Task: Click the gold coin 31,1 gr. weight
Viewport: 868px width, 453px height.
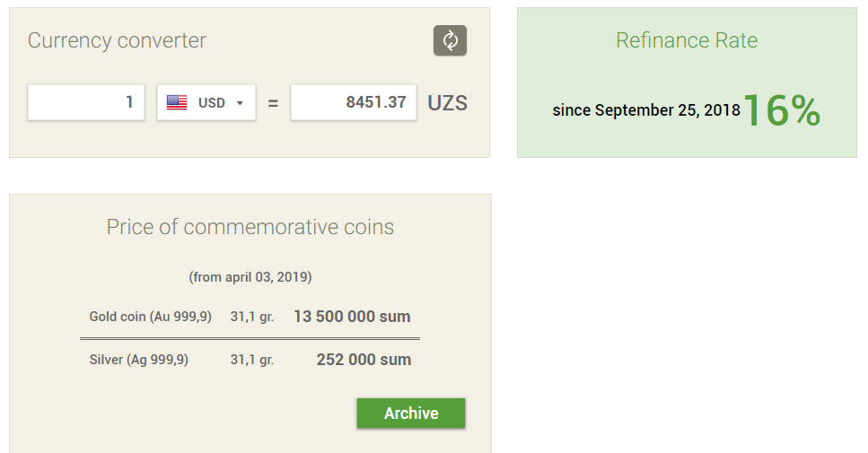Action: pos(252,317)
